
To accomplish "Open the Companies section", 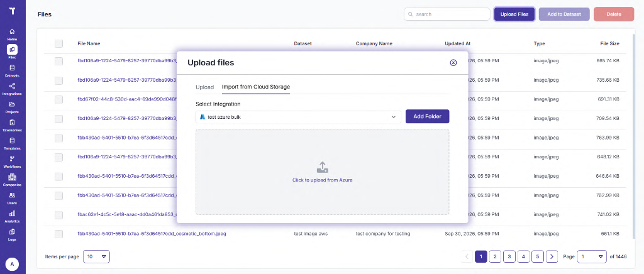I will click(13, 180).
